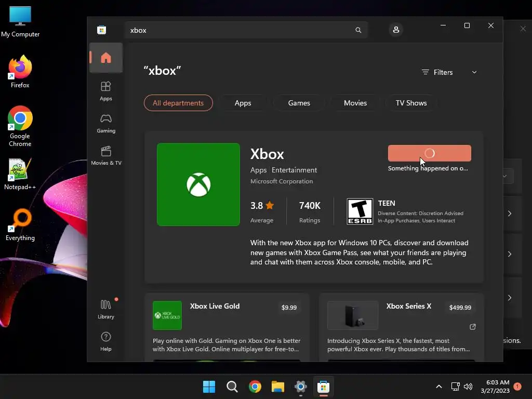Open Everything desktop shortcut
Viewport: 532px width, 399px height.
pyautogui.click(x=20, y=225)
